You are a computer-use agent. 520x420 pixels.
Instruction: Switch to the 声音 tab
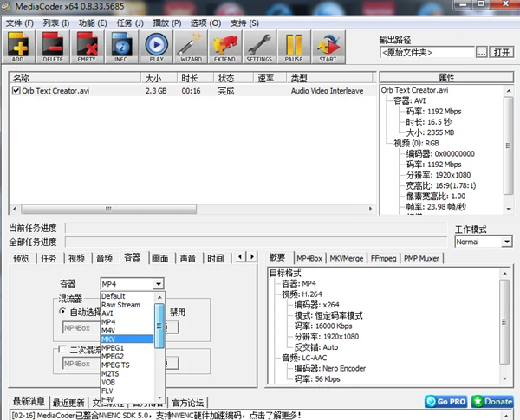pos(188,258)
